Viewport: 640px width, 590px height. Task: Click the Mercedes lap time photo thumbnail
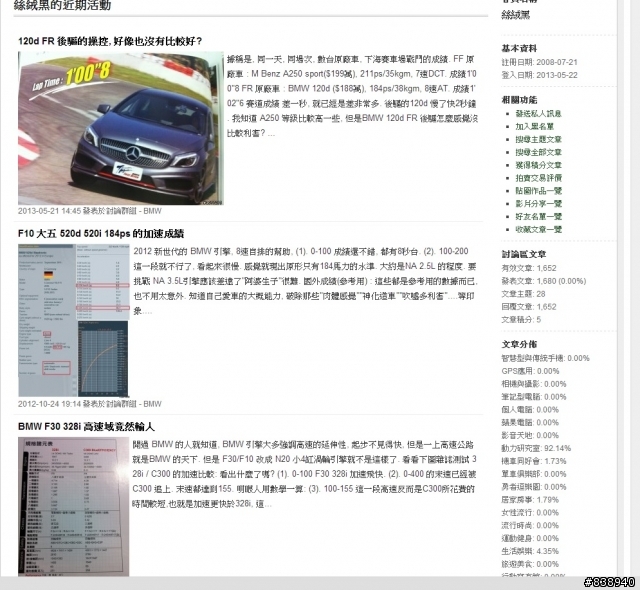coord(121,128)
